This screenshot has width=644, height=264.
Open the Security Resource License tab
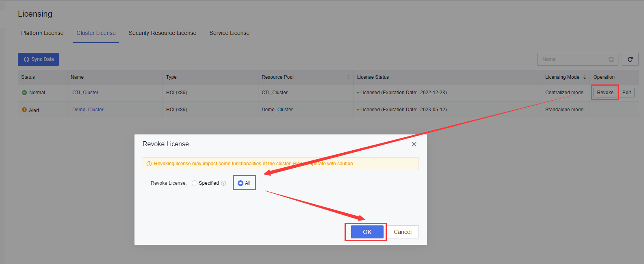(162, 33)
